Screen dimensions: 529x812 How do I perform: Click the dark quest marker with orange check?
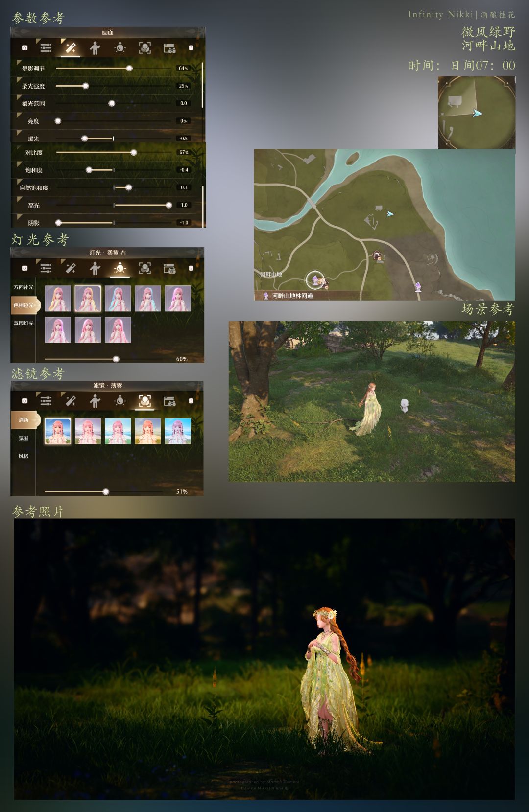point(377,255)
